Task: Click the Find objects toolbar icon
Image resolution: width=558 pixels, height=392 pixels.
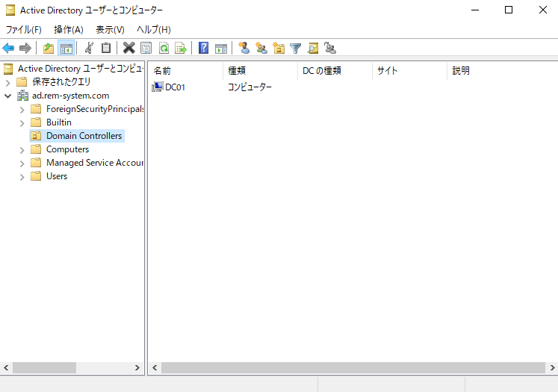Action: (313, 49)
